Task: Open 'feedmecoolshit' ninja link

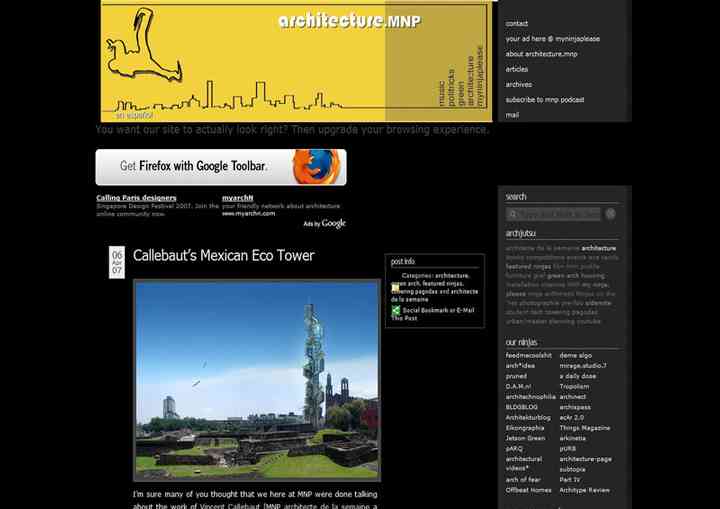Action: point(529,355)
